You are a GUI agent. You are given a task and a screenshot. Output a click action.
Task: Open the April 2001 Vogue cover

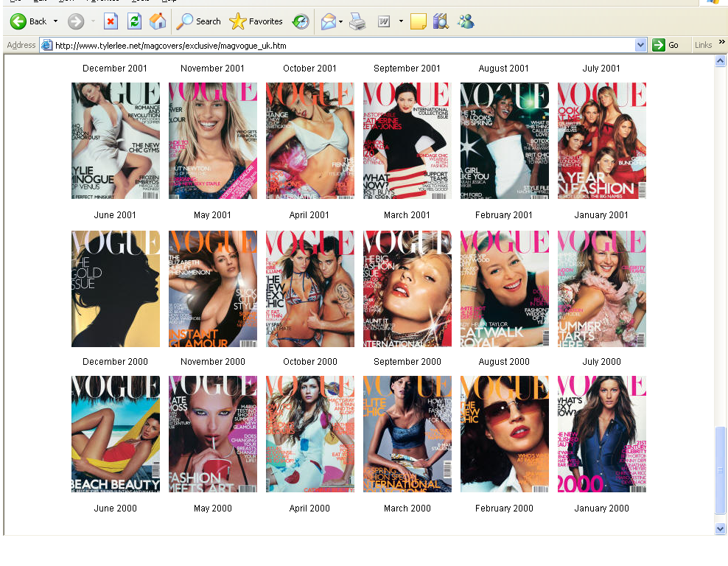point(310,289)
